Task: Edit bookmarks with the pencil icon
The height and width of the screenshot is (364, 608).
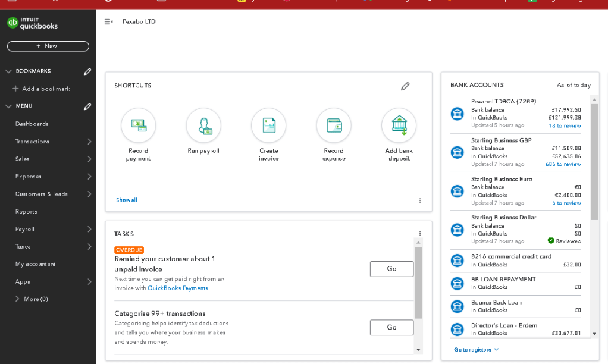Action: point(87,71)
